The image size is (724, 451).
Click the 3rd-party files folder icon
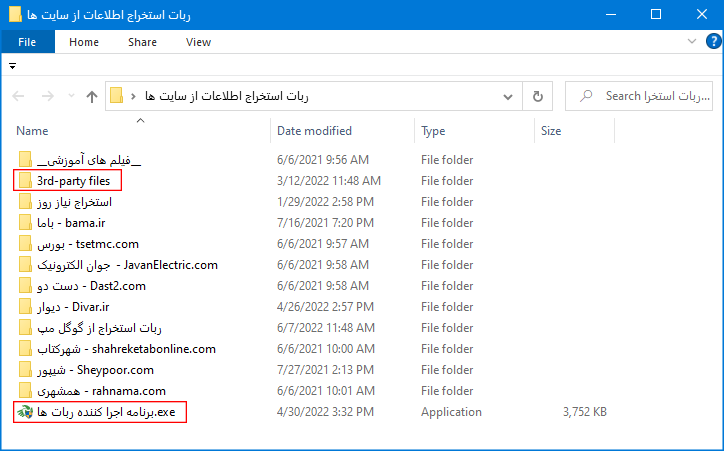(25, 181)
